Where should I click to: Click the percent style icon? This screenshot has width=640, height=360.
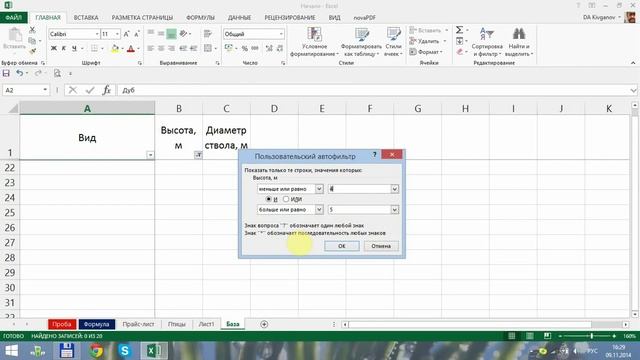click(244, 48)
